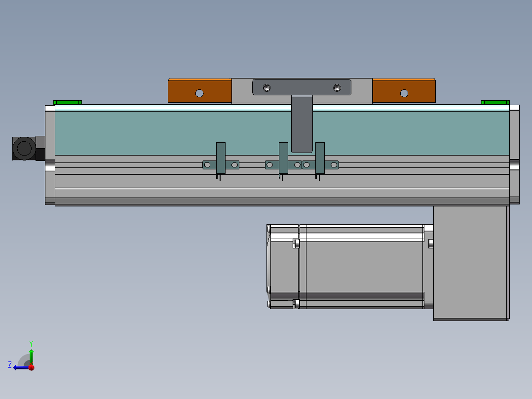532x399 pixels.
Task: Select the motor mounting plate on the right
Action: [x=471, y=263]
